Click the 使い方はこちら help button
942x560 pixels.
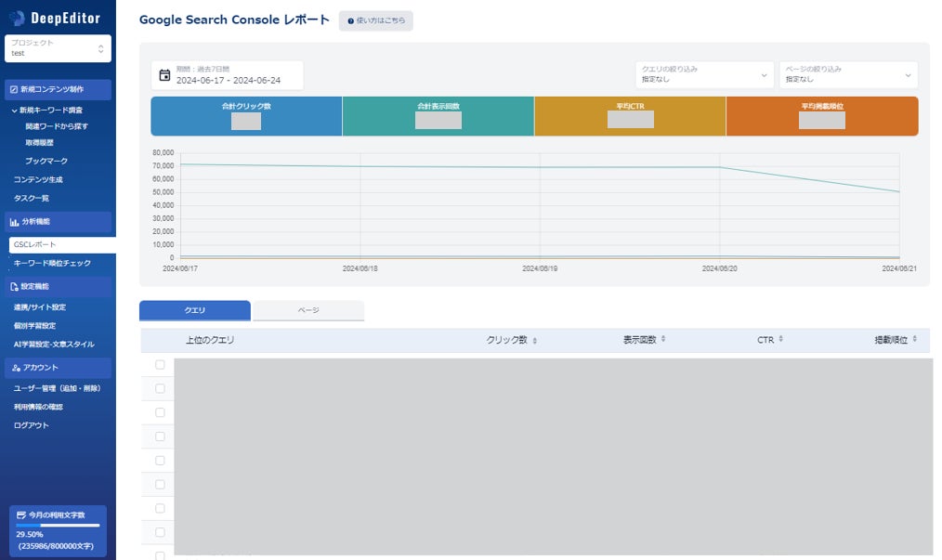(375, 21)
